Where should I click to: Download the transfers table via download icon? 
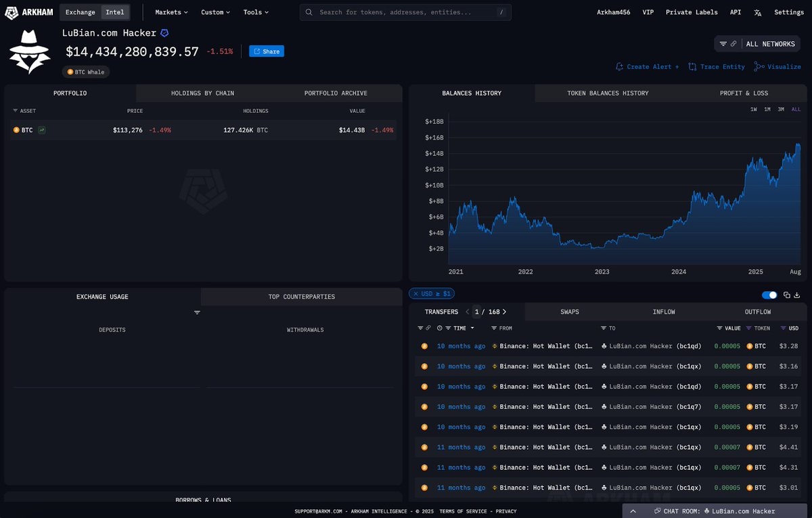(796, 295)
